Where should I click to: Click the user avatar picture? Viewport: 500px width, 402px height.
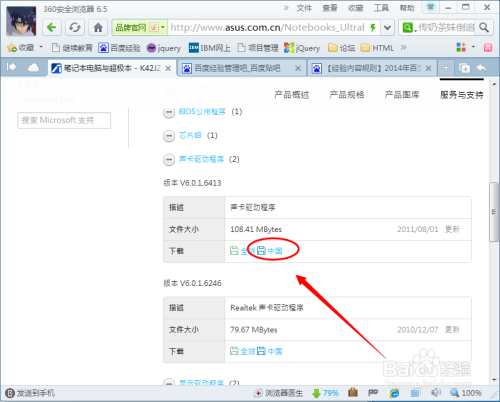(21, 21)
